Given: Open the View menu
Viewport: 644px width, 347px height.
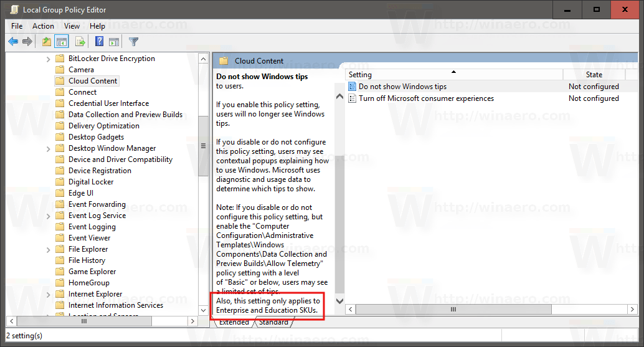Looking at the screenshot, I should pyautogui.click(x=72, y=26).
